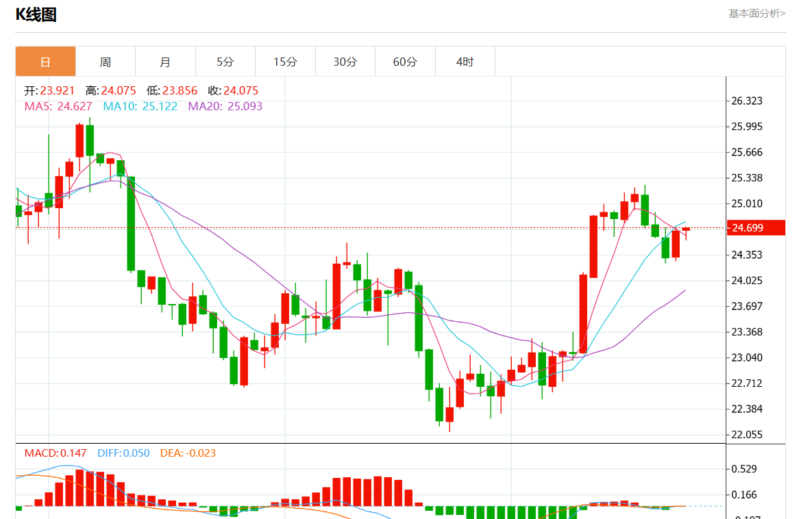The width and height of the screenshot is (812, 519).
Task: Click the 0.529 MACD axis label
Action: (x=744, y=469)
